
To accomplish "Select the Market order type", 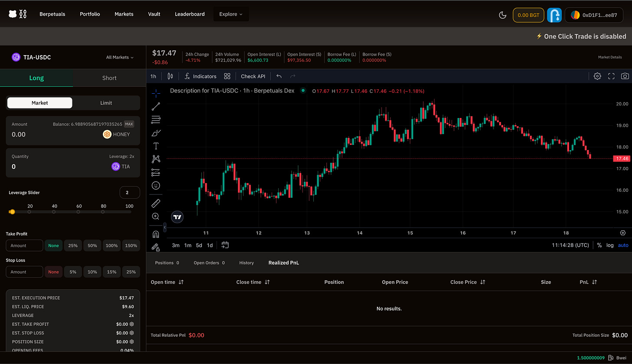I will point(40,103).
